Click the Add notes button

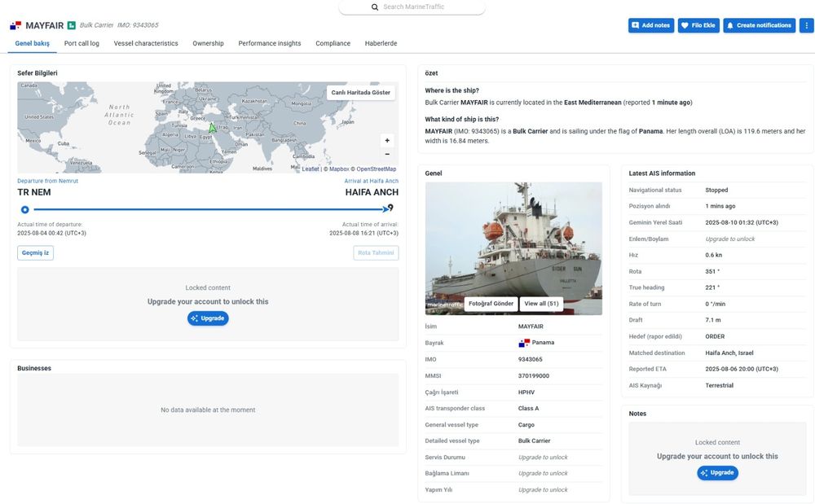coord(650,25)
